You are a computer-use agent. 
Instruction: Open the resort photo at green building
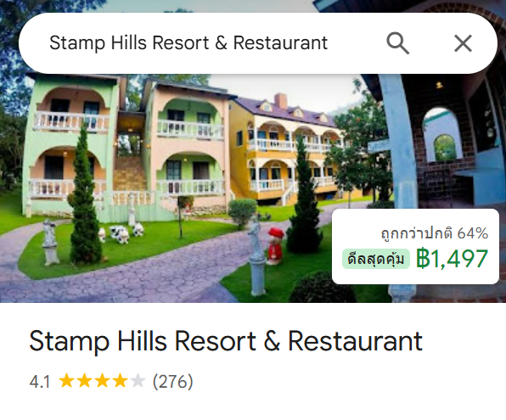click(70, 145)
